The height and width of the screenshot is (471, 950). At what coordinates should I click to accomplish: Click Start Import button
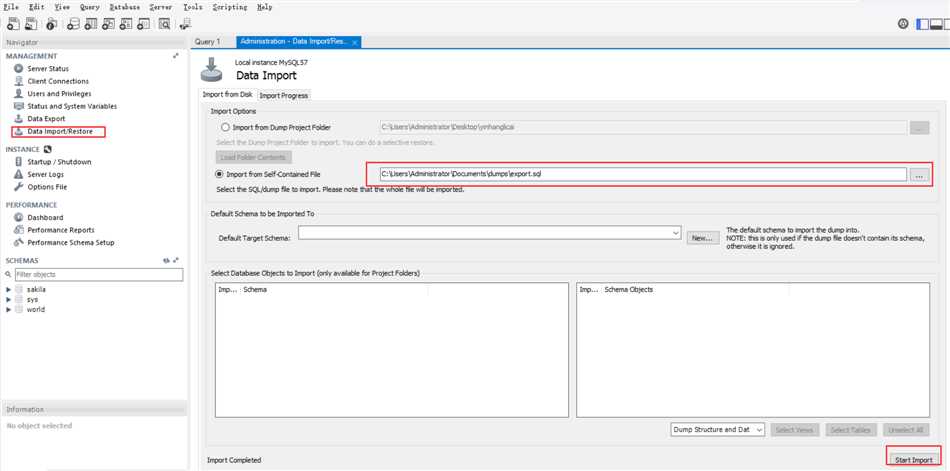914,460
